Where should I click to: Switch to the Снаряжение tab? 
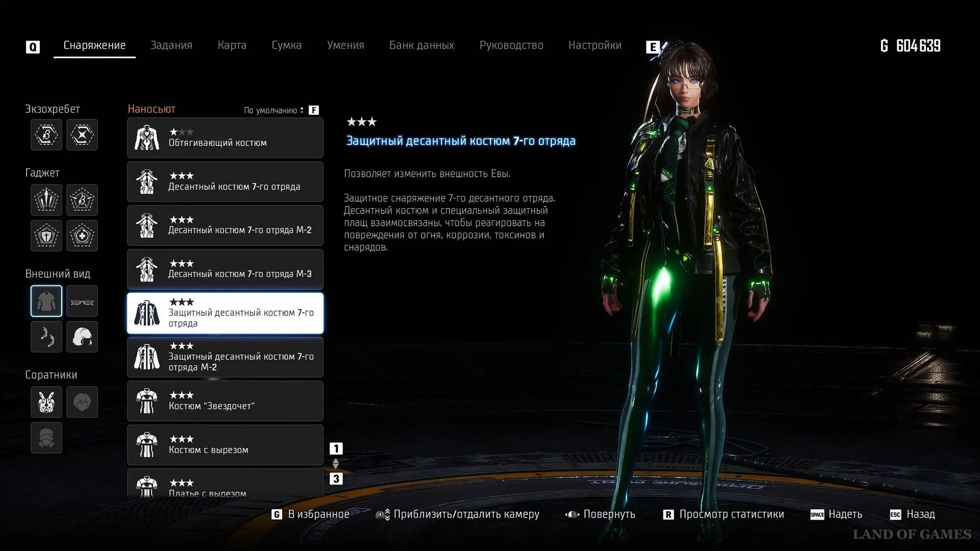(95, 45)
